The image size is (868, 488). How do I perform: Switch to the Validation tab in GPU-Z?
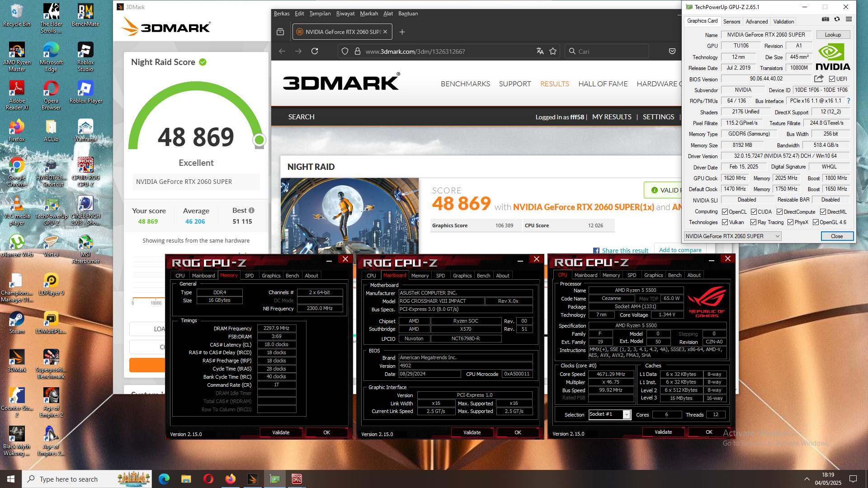tap(783, 21)
